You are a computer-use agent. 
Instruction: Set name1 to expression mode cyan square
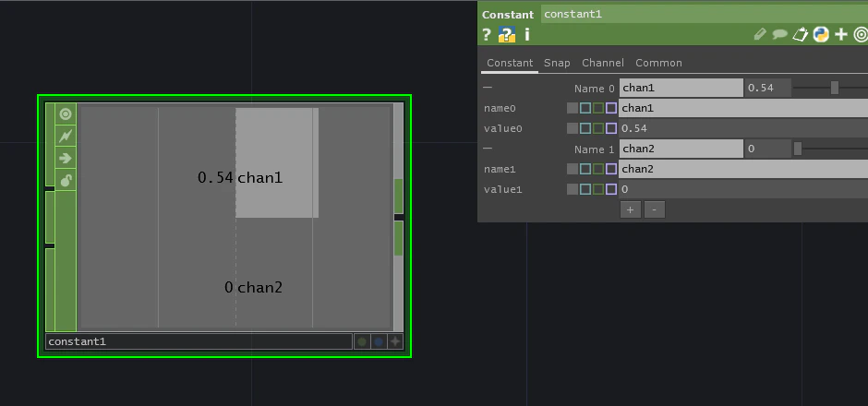tap(585, 169)
